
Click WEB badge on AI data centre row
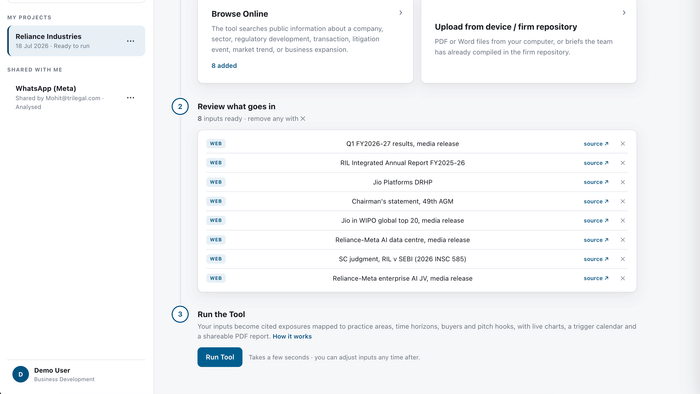(x=216, y=240)
